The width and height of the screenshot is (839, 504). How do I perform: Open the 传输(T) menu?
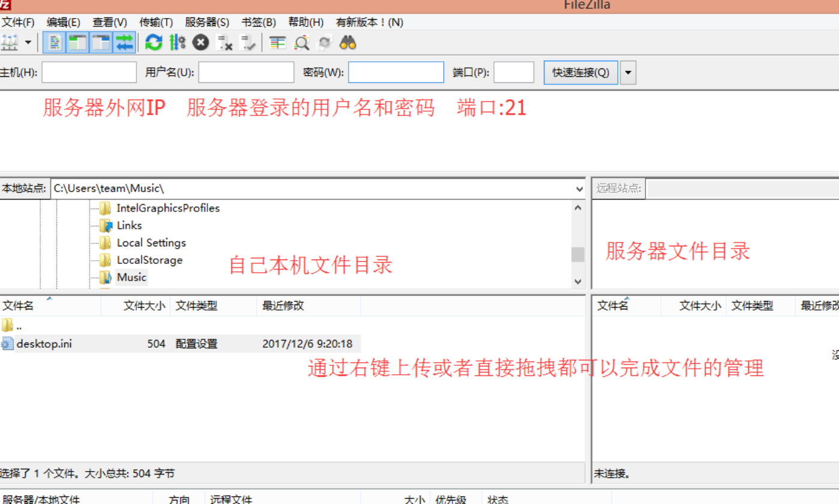pos(156,22)
